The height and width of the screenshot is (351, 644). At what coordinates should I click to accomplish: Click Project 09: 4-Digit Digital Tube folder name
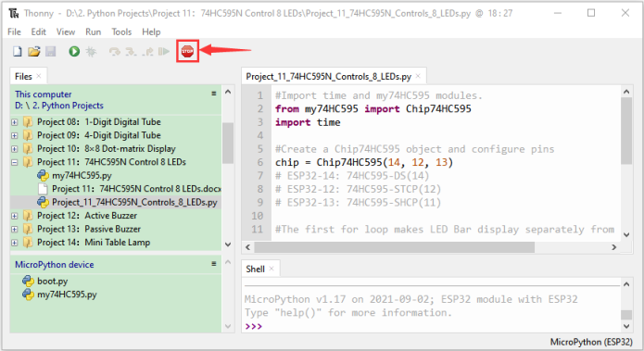click(99, 135)
